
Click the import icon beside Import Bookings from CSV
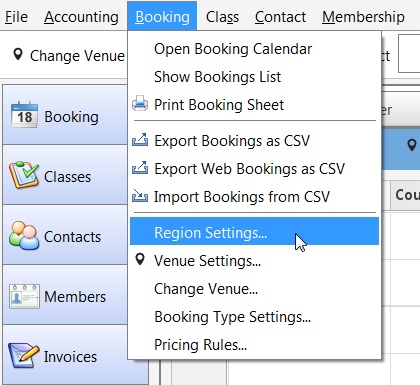point(140,196)
